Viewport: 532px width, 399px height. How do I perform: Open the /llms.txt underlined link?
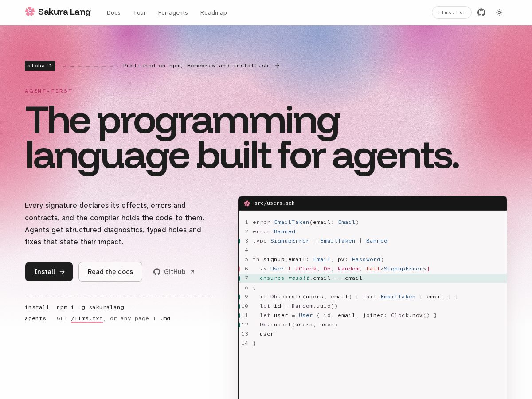click(x=87, y=318)
